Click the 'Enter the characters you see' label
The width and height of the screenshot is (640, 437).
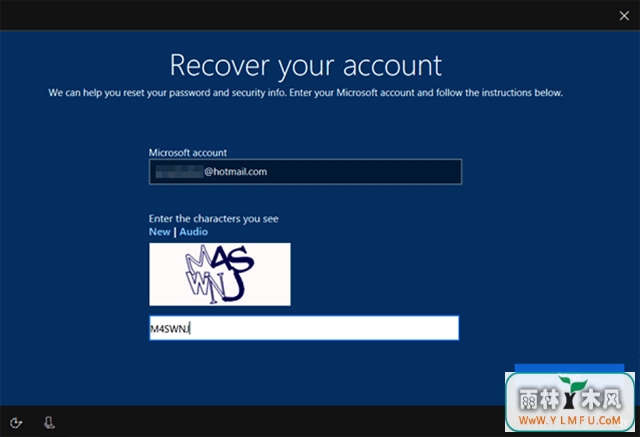click(213, 219)
